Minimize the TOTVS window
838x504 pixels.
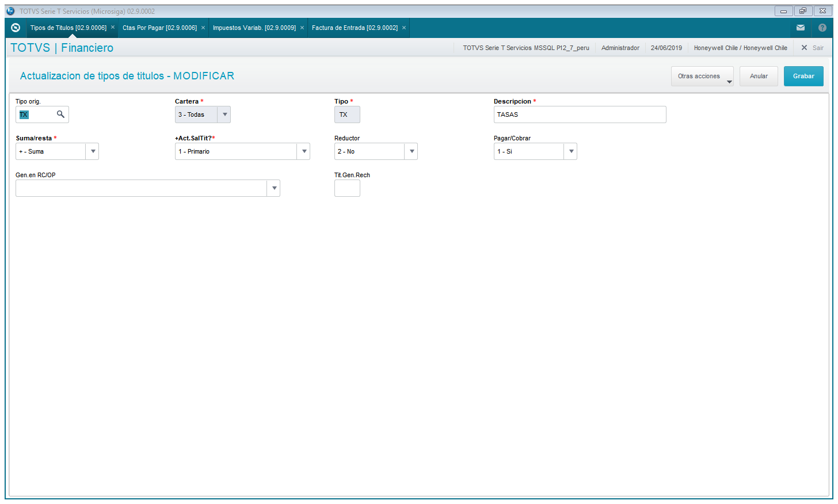[x=783, y=11]
